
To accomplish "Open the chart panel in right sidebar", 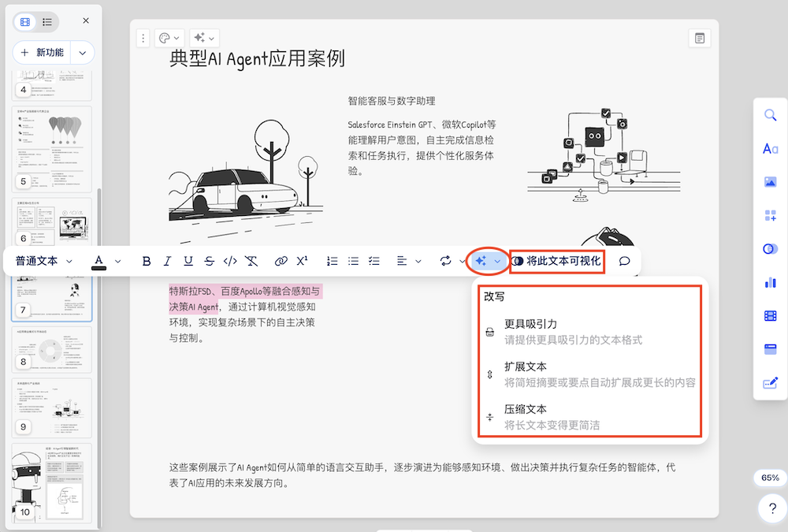I will coord(770,281).
